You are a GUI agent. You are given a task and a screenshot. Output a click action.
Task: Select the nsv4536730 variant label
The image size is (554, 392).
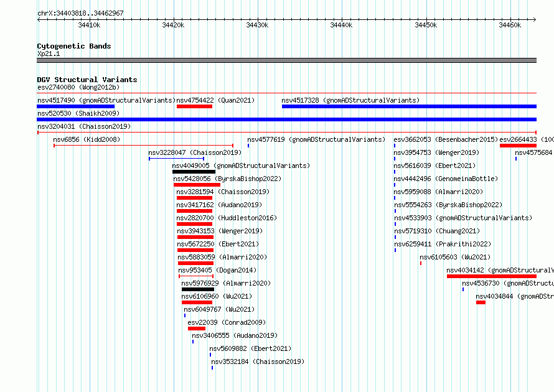tap(508, 283)
